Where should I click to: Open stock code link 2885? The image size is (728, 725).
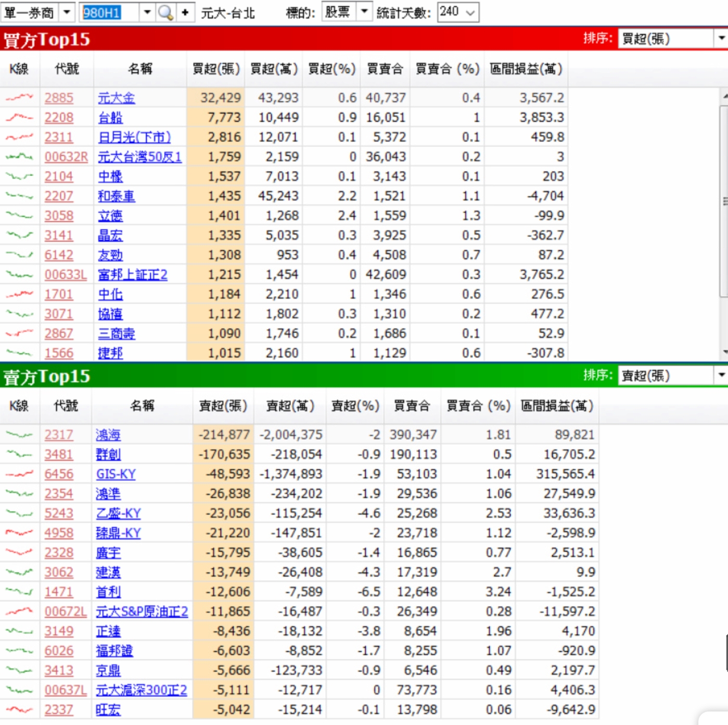[59, 98]
